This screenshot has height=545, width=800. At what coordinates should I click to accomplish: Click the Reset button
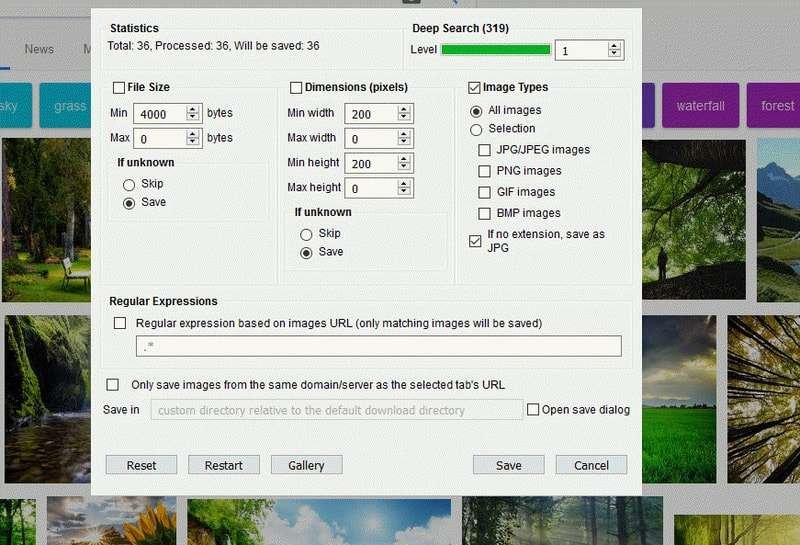[x=141, y=465]
